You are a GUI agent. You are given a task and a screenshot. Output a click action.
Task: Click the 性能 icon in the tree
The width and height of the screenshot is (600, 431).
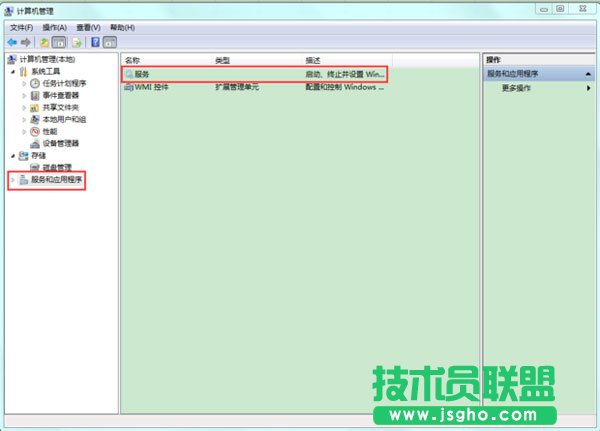pos(35,132)
